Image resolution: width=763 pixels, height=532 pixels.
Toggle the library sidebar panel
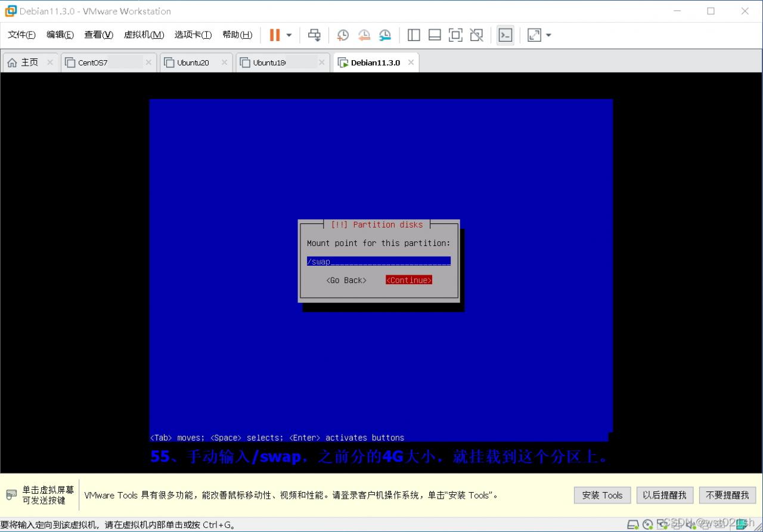(x=414, y=35)
